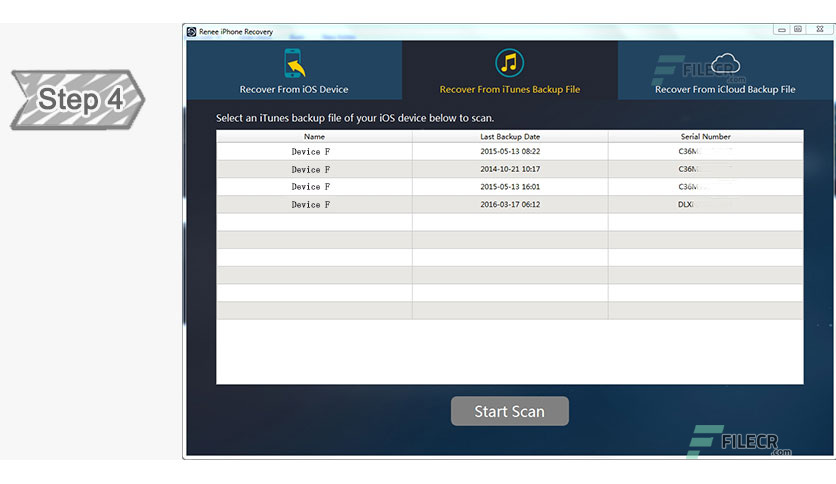Close the Renee iPhone Recovery window
This screenshot has height=484, width=836.
819,30
